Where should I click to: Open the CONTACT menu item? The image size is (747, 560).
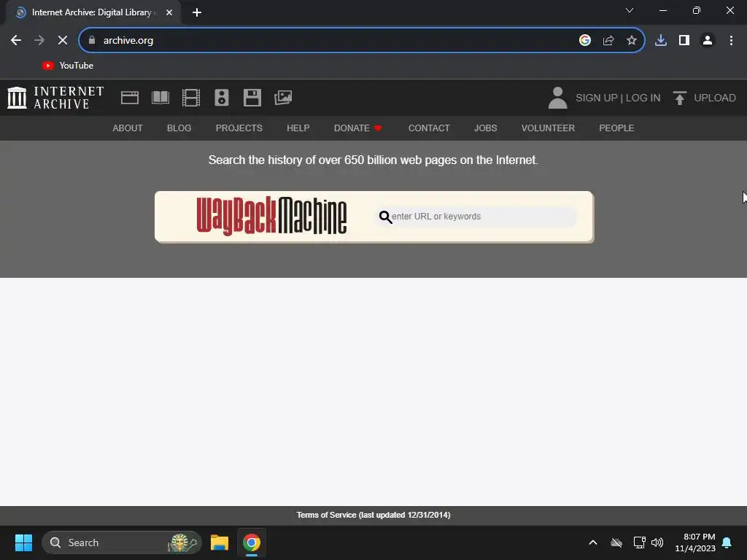(x=429, y=128)
